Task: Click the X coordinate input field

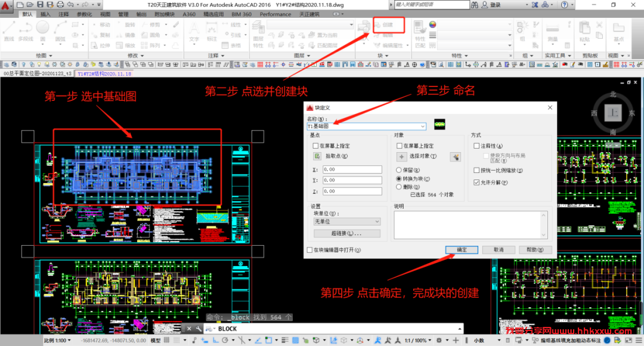Action: 352,169
